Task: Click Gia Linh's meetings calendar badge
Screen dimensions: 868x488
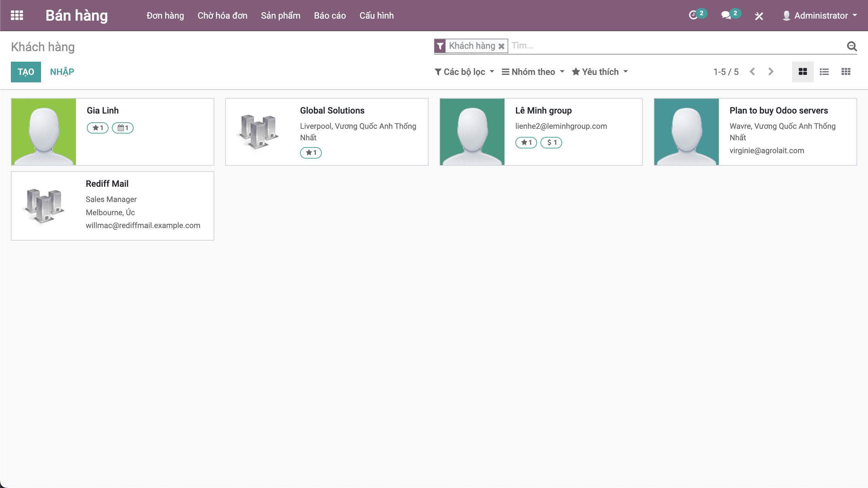Action: pos(123,128)
